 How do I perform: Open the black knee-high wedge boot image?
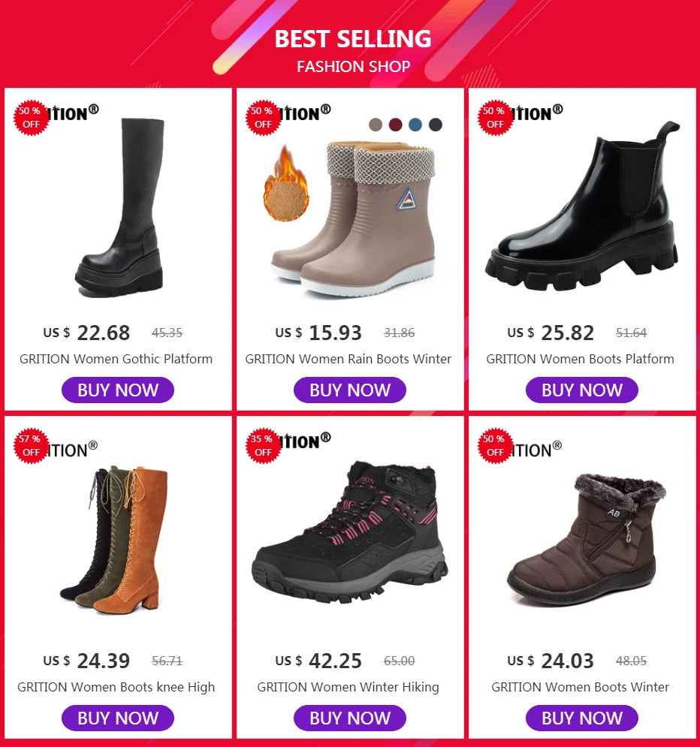(x=119, y=207)
